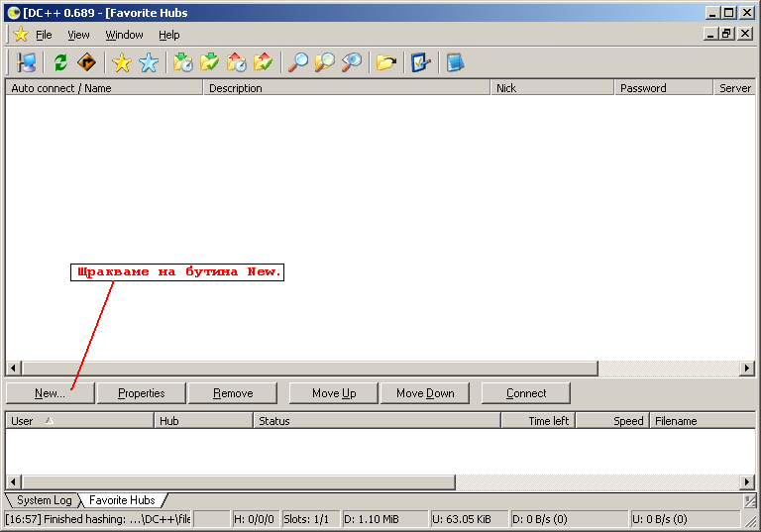Click the small icon right of tab bar
This screenshot has width=761, height=532.
[750, 501]
